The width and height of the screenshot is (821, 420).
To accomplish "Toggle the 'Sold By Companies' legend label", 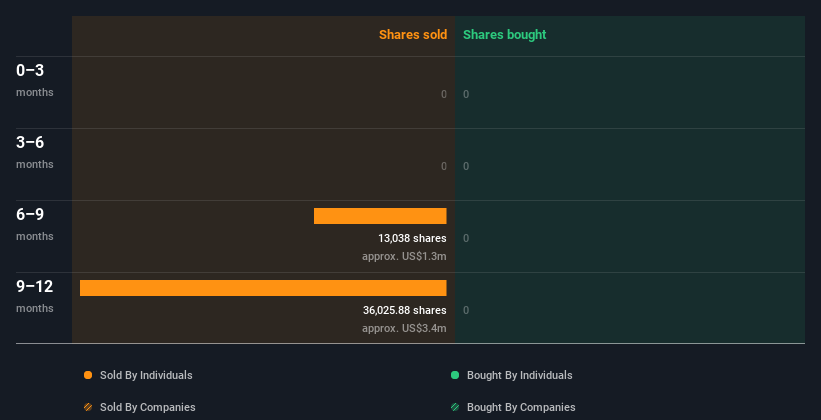I will (x=147, y=407).
